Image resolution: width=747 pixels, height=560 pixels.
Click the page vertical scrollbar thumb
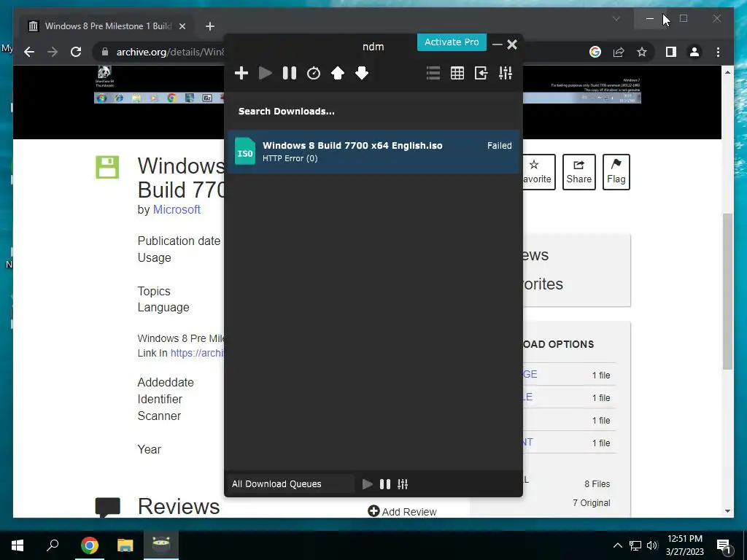(x=727, y=292)
